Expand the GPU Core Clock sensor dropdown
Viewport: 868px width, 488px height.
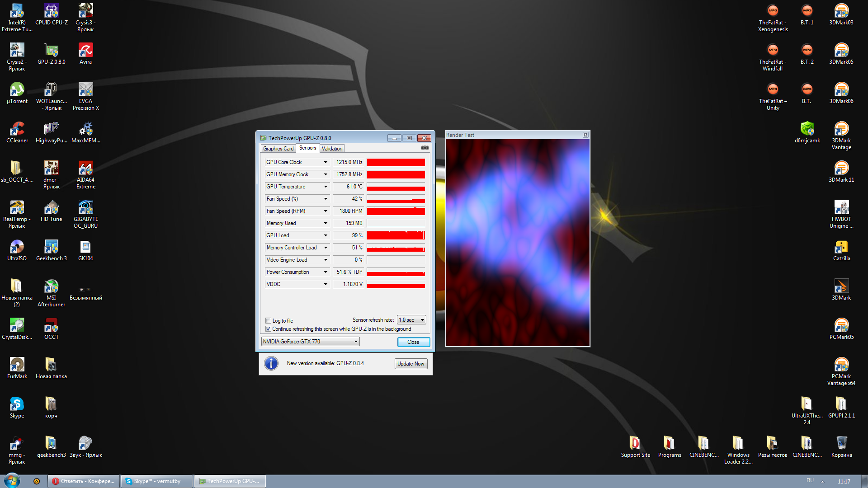(325, 162)
